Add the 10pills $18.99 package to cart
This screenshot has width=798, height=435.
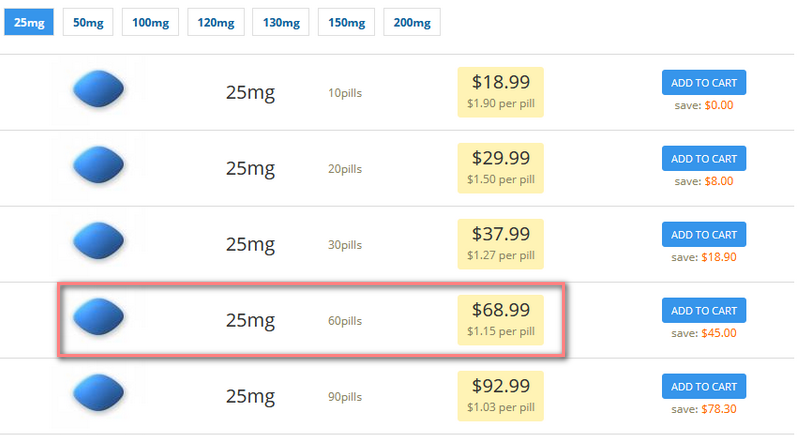point(704,82)
